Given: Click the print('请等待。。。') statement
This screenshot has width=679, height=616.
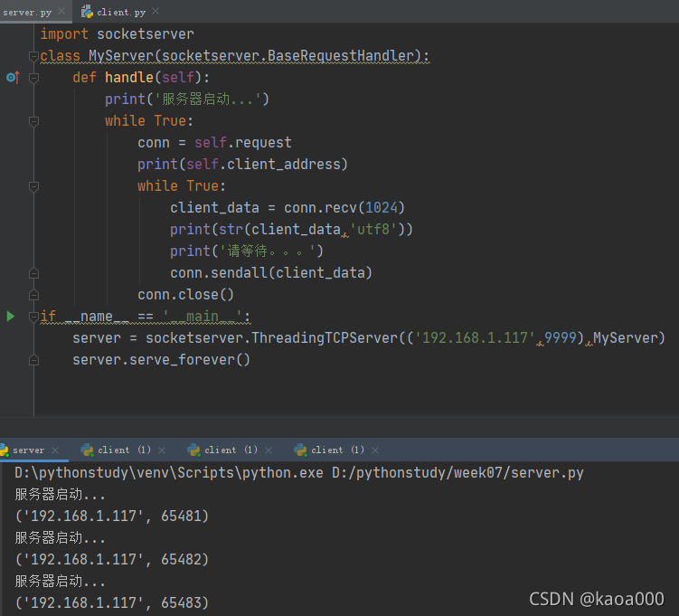Looking at the screenshot, I should (247, 251).
